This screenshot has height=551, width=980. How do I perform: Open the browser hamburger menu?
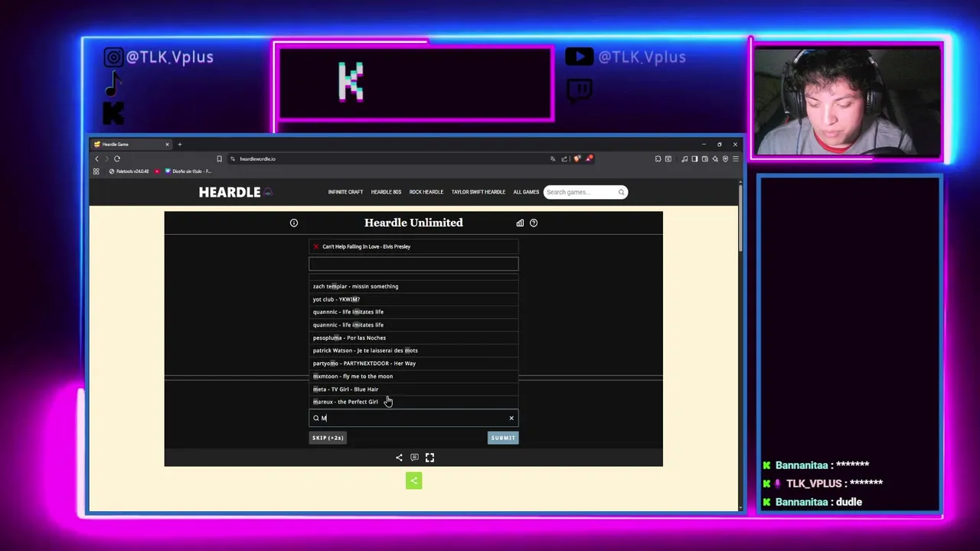736,158
